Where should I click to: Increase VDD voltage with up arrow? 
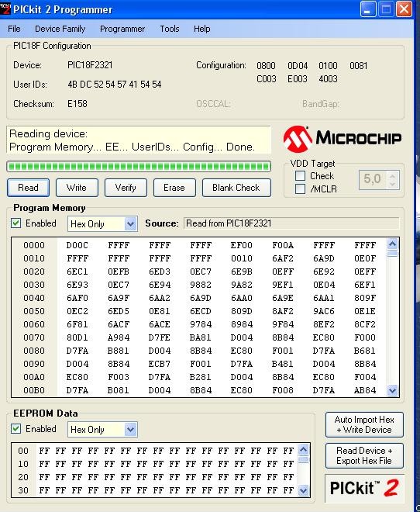pyautogui.click(x=392, y=175)
